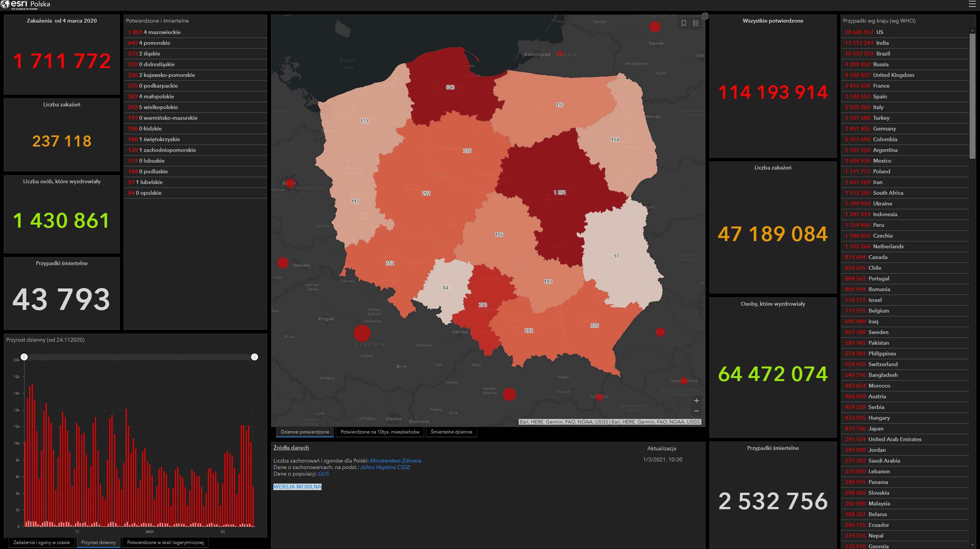Open the map bookmarks button
The width and height of the screenshot is (980, 549).
point(684,23)
